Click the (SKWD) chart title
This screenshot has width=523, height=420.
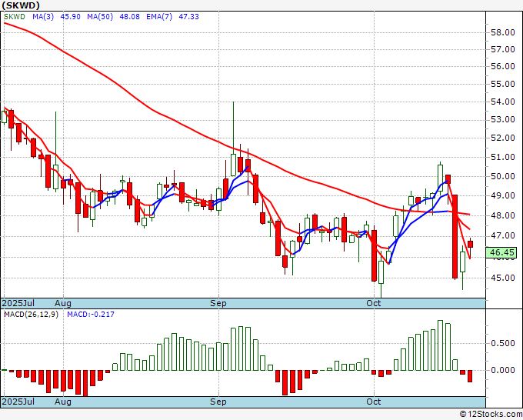pos(21,5)
